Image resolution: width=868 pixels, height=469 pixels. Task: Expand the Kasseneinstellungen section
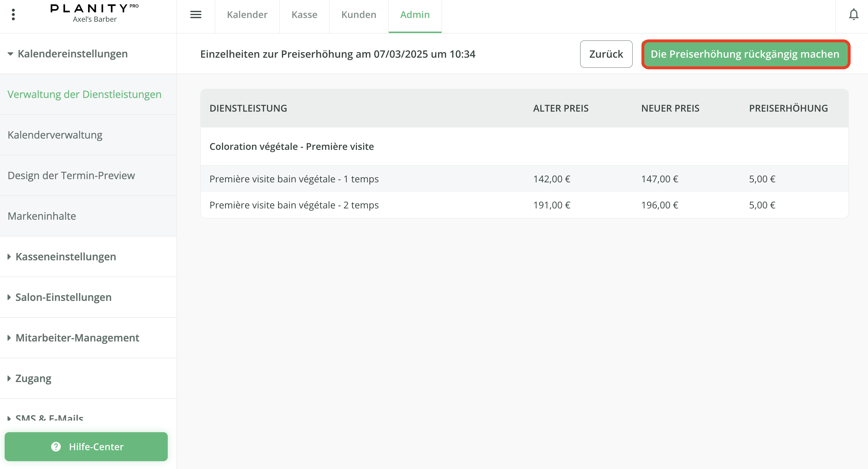[x=66, y=257]
